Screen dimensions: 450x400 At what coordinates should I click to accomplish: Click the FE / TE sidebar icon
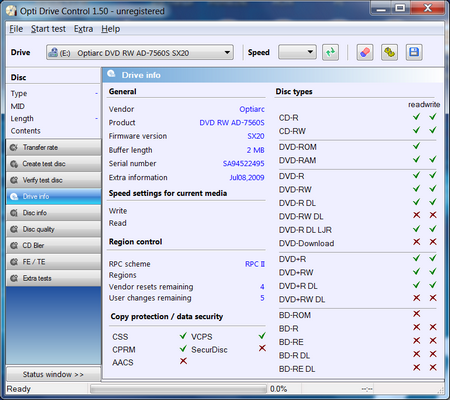click(14, 262)
